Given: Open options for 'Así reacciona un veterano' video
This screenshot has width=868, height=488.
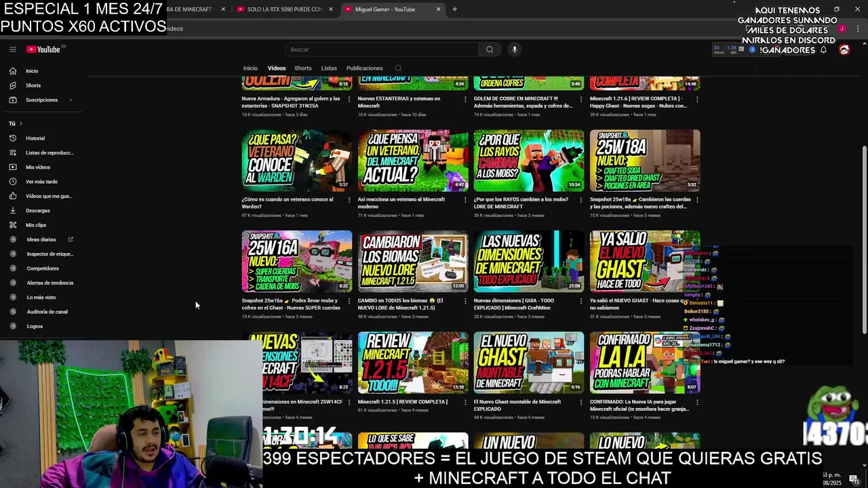Looking at the screenshot, I should (465, 200).
